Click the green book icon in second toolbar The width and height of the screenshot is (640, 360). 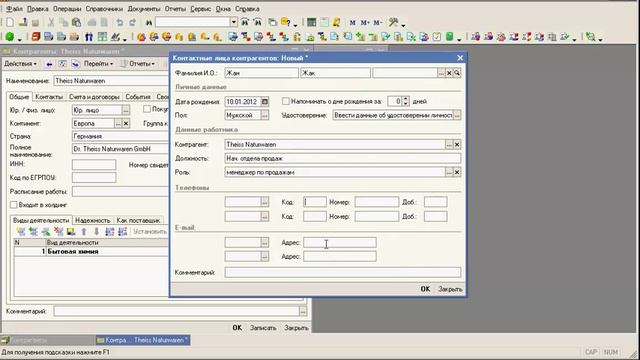449,37
